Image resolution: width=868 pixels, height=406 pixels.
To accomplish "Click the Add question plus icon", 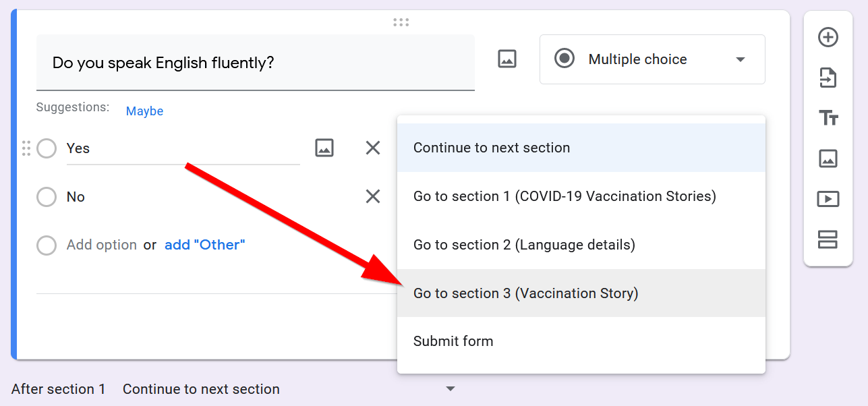I will coord(828,37).
